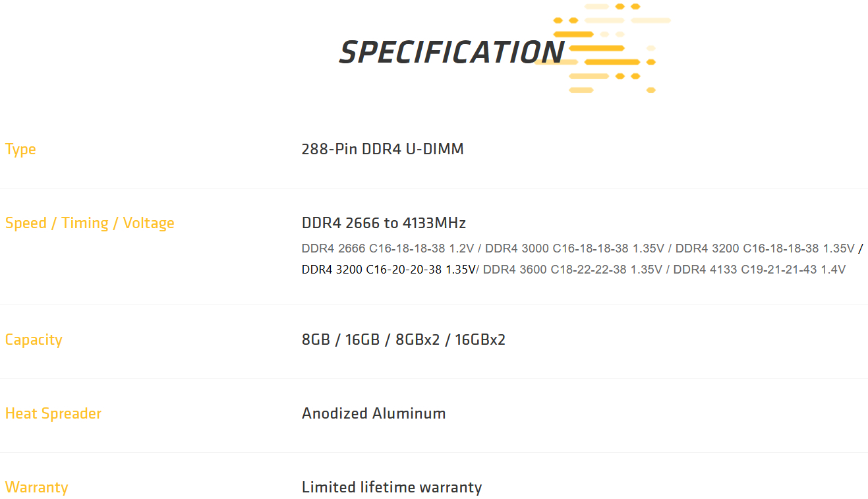Viewport: 868px width, 499px height.
Task: Click Limited lifetime warranty text
Action: click(391, 487)
